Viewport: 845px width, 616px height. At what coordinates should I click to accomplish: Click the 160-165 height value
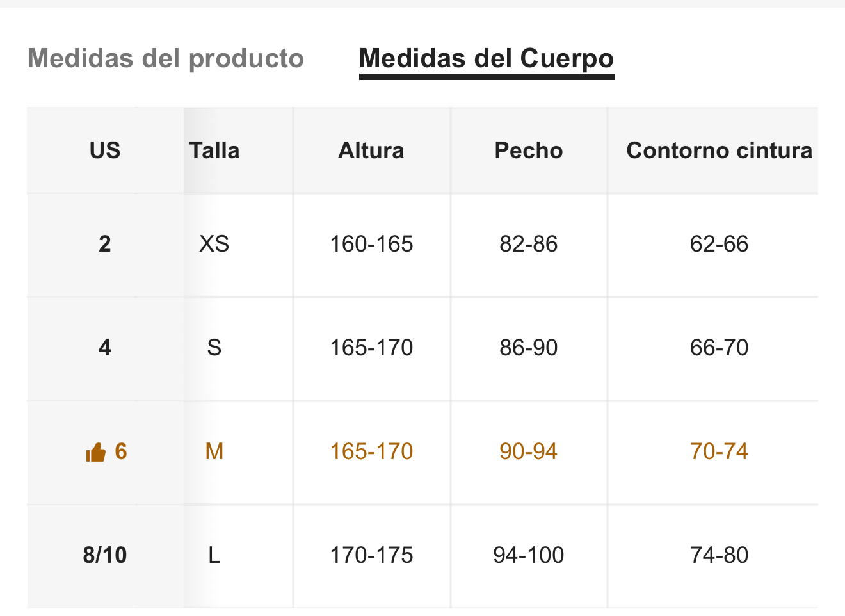(371, 244)
